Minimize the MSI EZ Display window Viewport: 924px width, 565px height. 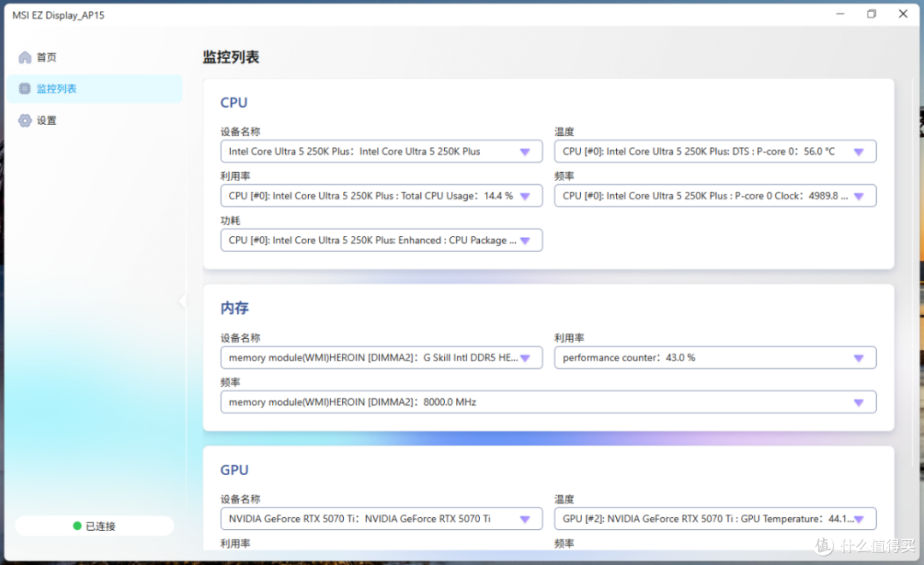pyautogui.click(x=840, y=14)
